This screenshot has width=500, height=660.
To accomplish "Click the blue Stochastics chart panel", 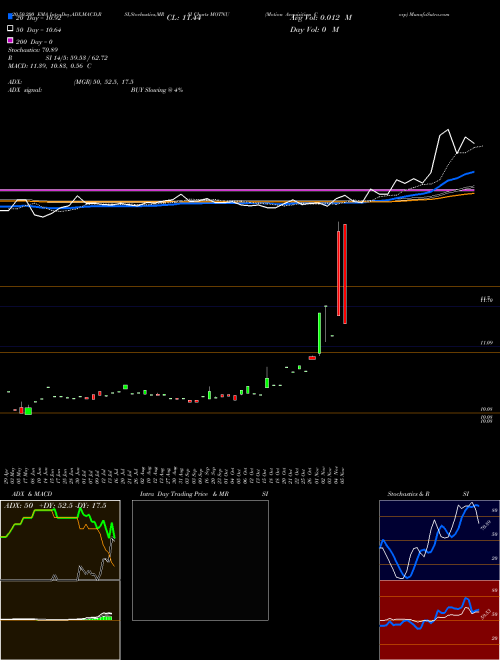I will [439, 540].
